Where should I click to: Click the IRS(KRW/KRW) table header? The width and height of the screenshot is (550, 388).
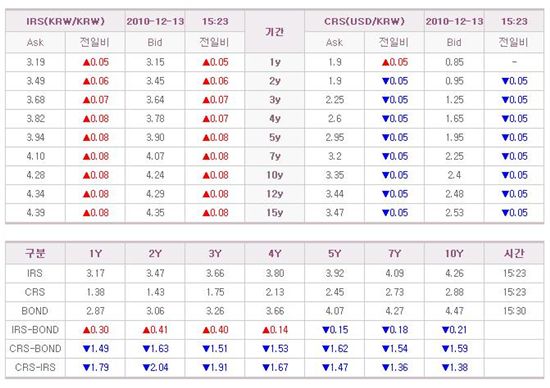pyautogui.click(x=65, y=21)
